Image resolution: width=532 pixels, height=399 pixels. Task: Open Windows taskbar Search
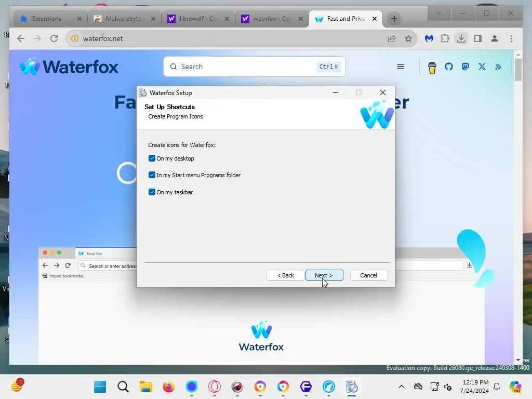123,387
